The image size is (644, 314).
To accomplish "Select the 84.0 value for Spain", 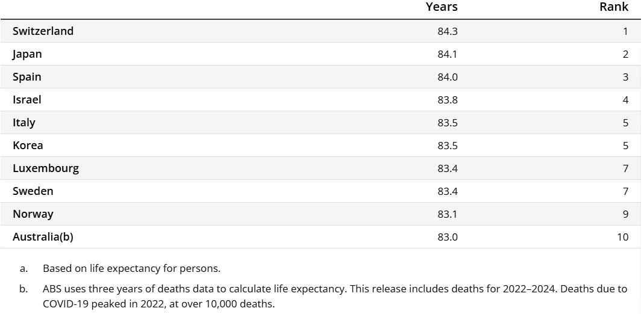I will (x=448, y=77).
